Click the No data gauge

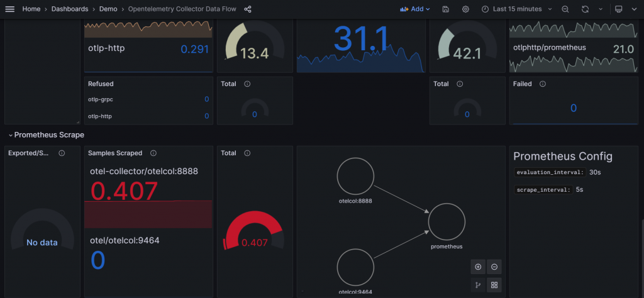pyautogui.click(x=42, y=230)
